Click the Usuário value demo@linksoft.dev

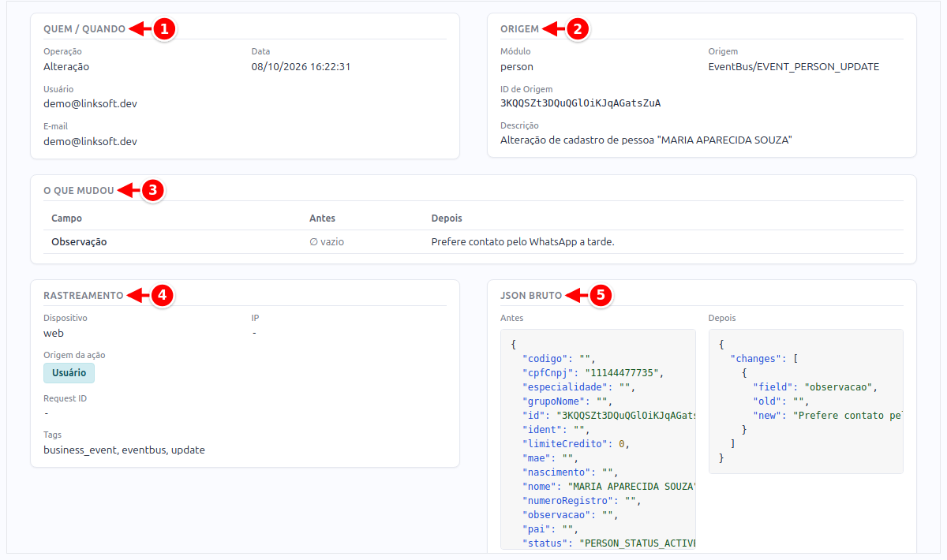(x=90, y=103)
